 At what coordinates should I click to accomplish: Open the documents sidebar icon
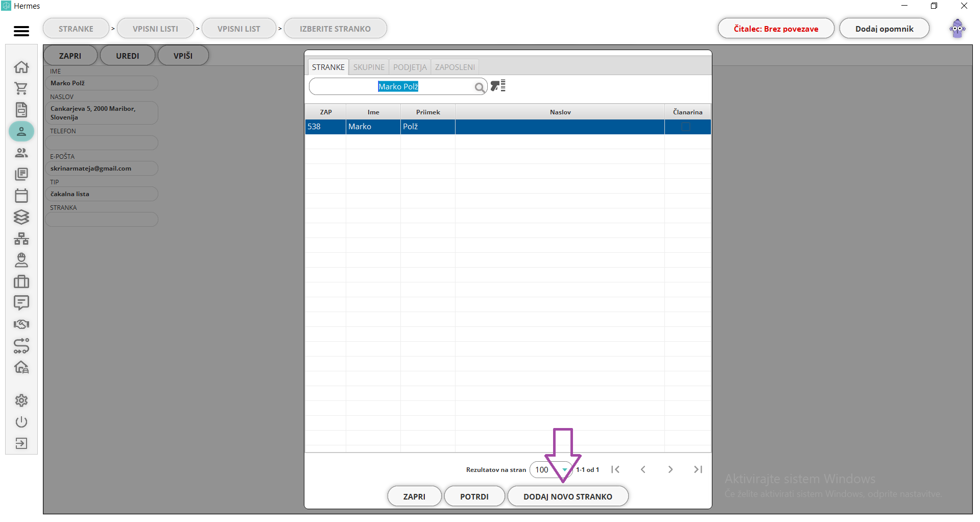tap(21, 110)
